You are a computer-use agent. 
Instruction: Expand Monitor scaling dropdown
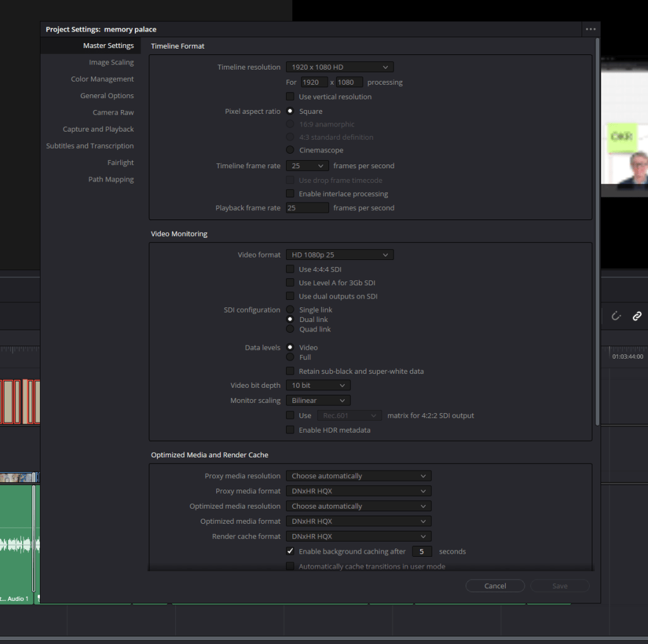pos(318,400)
